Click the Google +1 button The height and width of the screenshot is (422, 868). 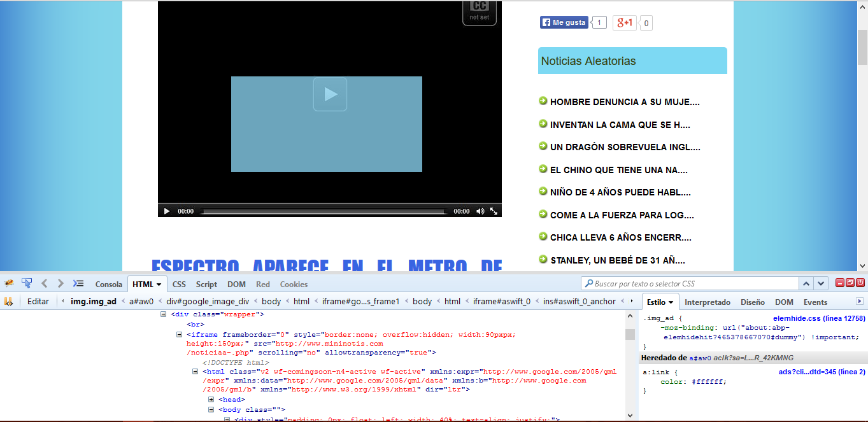[x=625, y=23]
